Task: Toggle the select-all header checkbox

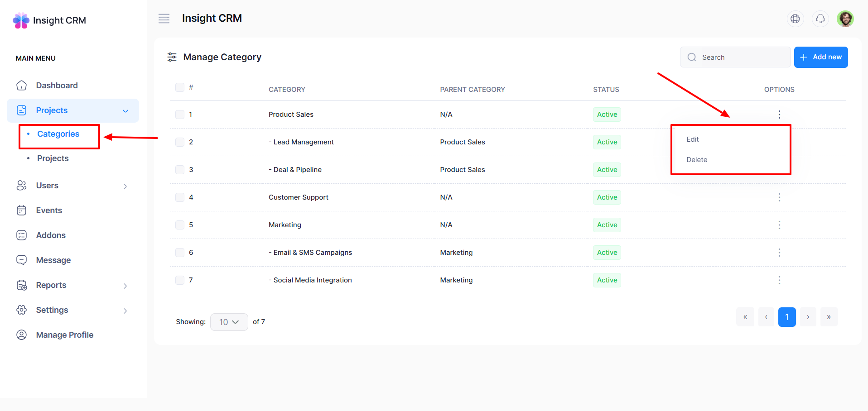Action: click(180, 87)
